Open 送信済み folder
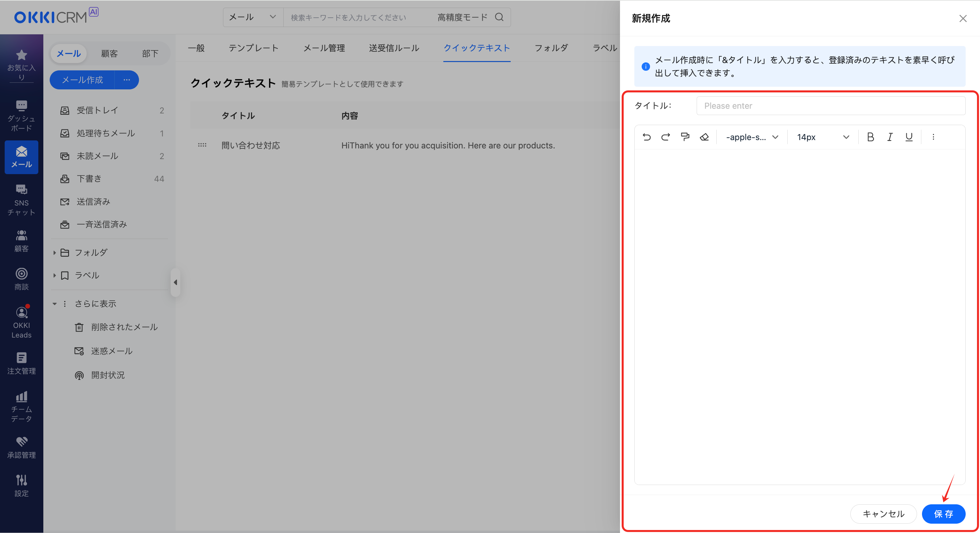The height and width of the screenshot is (533, 980). [x=110, y=202]
